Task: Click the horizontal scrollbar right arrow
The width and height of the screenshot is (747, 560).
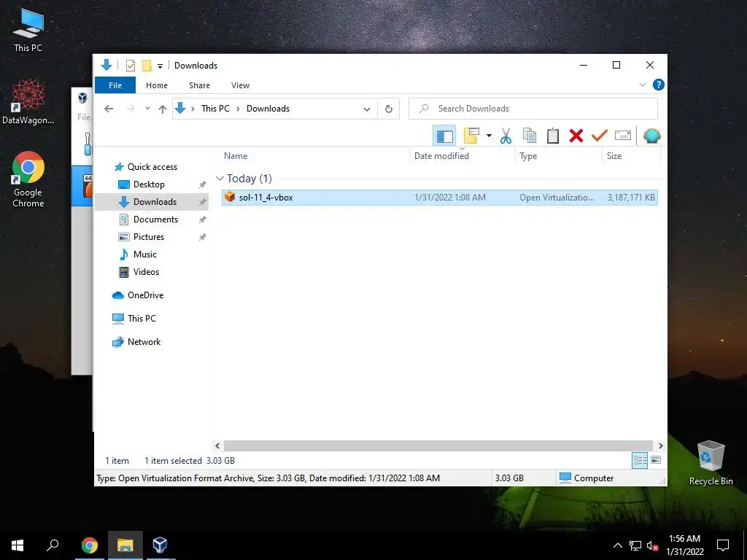Action: (660, 446)
